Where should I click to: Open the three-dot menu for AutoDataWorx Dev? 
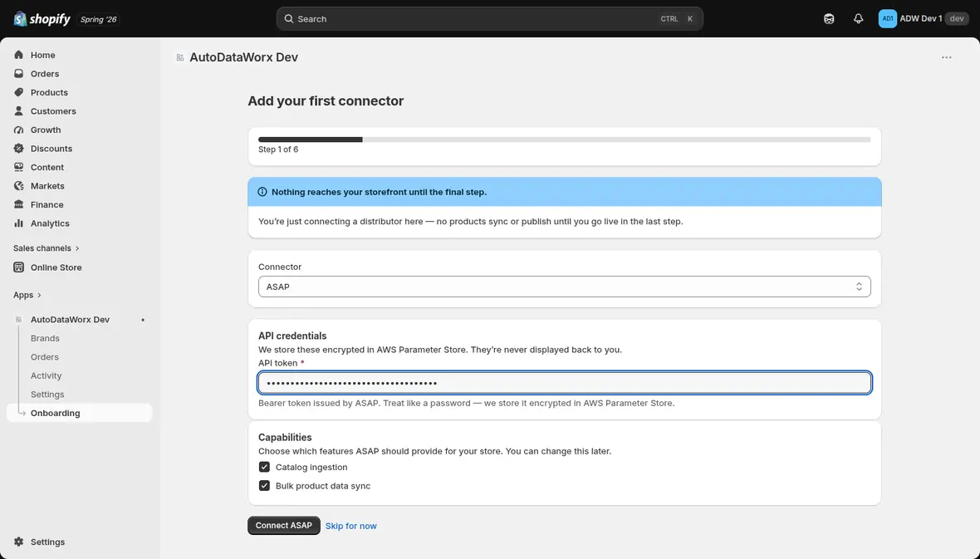click(x=946, y=57)
